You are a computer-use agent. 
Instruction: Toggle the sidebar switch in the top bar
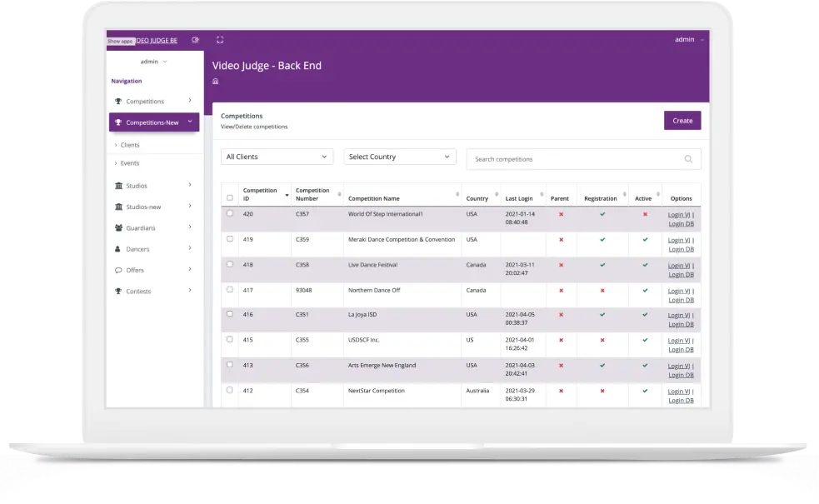tap(195, 39)
